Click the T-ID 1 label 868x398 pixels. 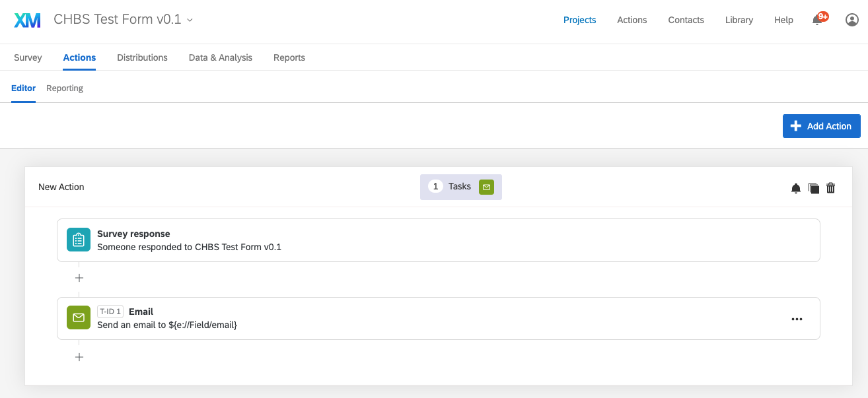pyautogui.click(x=110, y=312)
